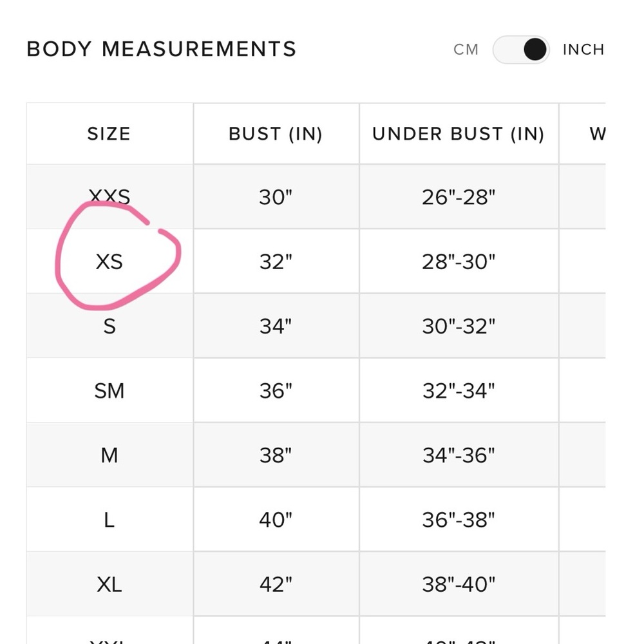The width and height of the screenshot is (644, 644).
Task: Click the 42" bust measurement cell
Action: coord(276,584)
